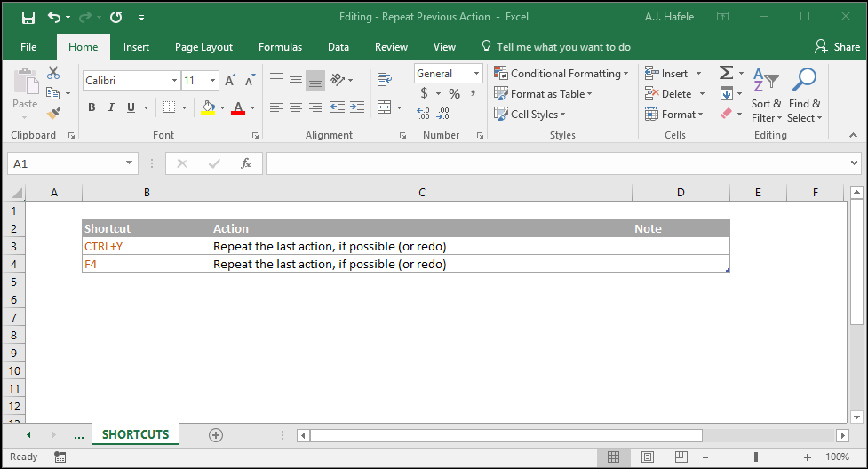
Task: Toggle Underline formatting
Action: pyautogui.click(x=131, y=107)
